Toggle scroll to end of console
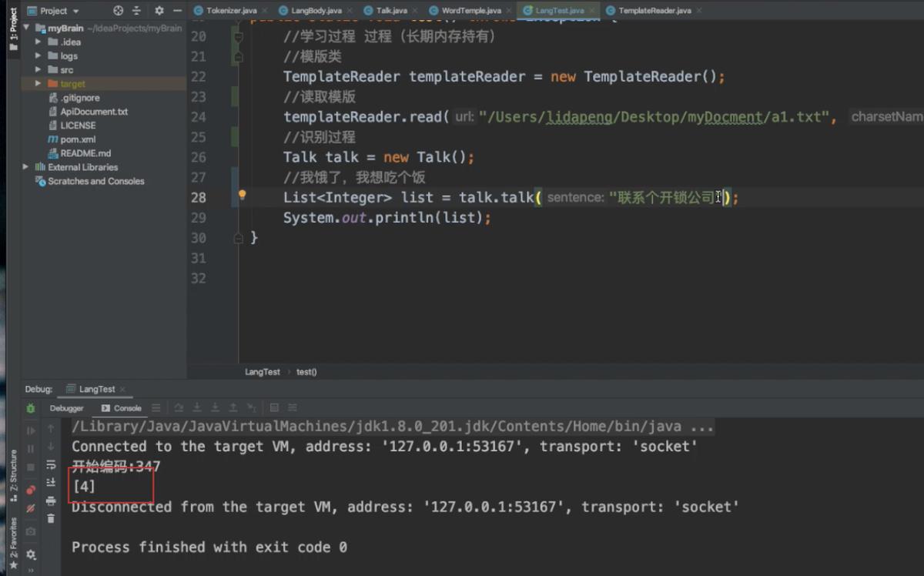The width and height of the screenshot is (924, 576). pos(51,483)
